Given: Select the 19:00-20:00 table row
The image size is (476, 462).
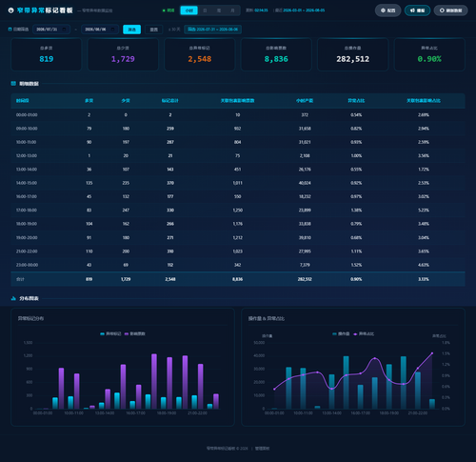Looking at the screenshot, I should click(238, 237).
